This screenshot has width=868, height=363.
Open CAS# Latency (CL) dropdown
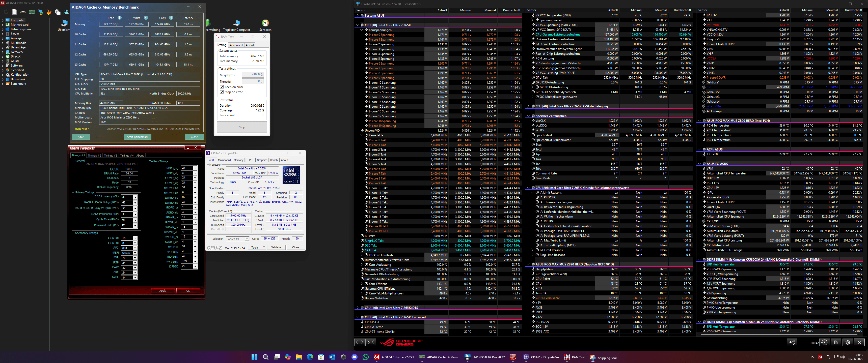(135, 197)
